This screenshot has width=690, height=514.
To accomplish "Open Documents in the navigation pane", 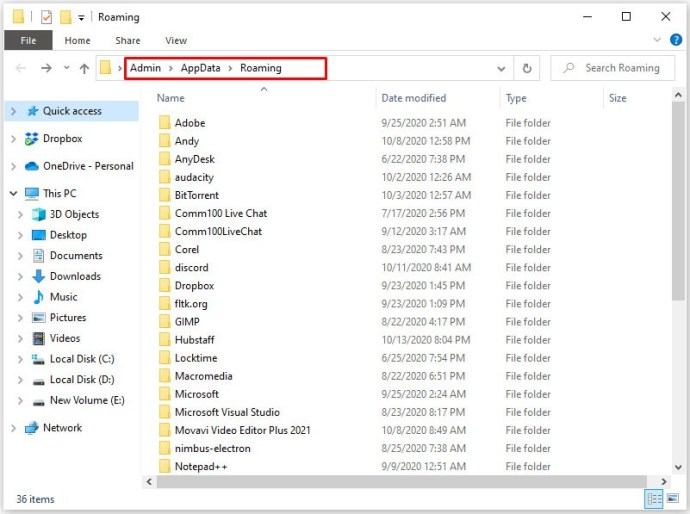I will point(76,256).
